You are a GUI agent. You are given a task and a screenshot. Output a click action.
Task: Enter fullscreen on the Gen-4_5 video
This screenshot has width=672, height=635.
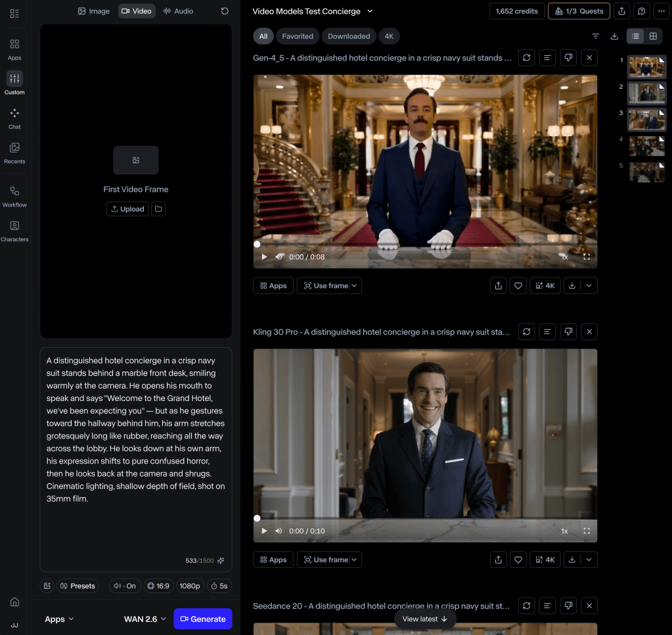click(x=587, y=257)
